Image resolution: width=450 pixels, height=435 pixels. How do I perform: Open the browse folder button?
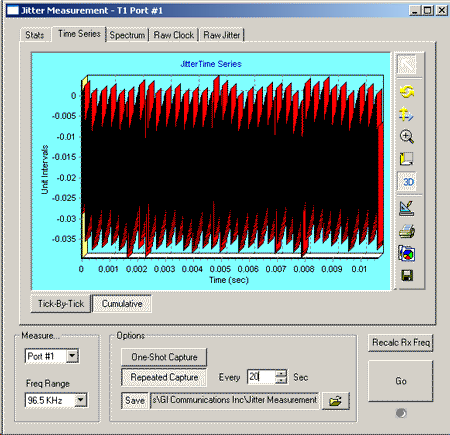click(x=335, y=401)
